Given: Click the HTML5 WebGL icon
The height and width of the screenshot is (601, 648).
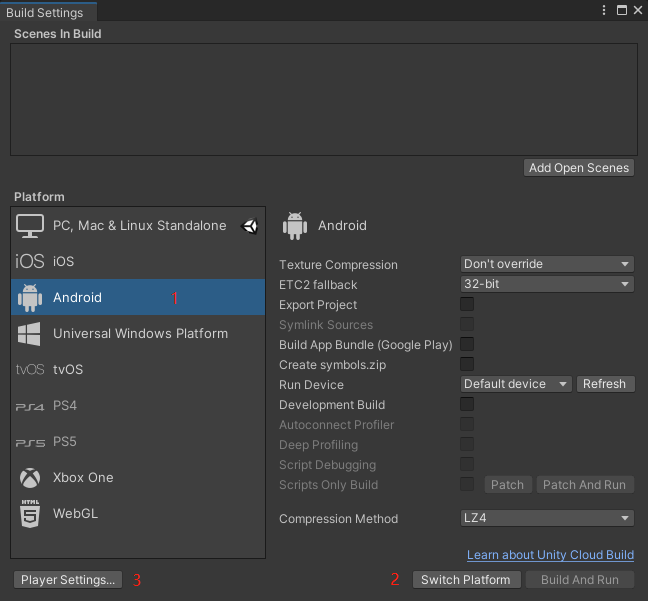Looking at the screenshot, I should [x=30, y=513].
